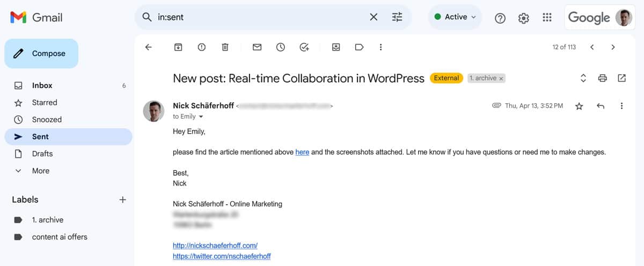Screen dimensions: 644x266
Task: Print the email using the printer icon
Action: (603, 78)
